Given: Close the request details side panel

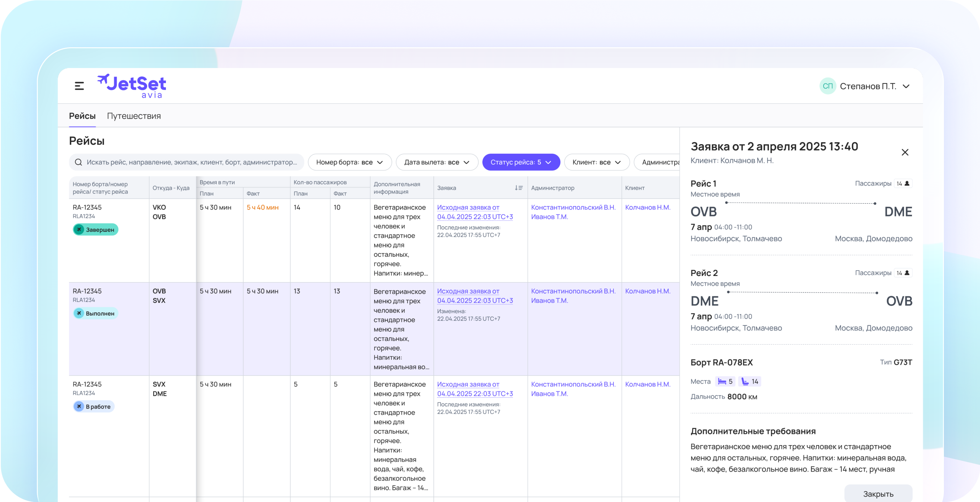Looking at the screenshot, I should pos(905,153).
